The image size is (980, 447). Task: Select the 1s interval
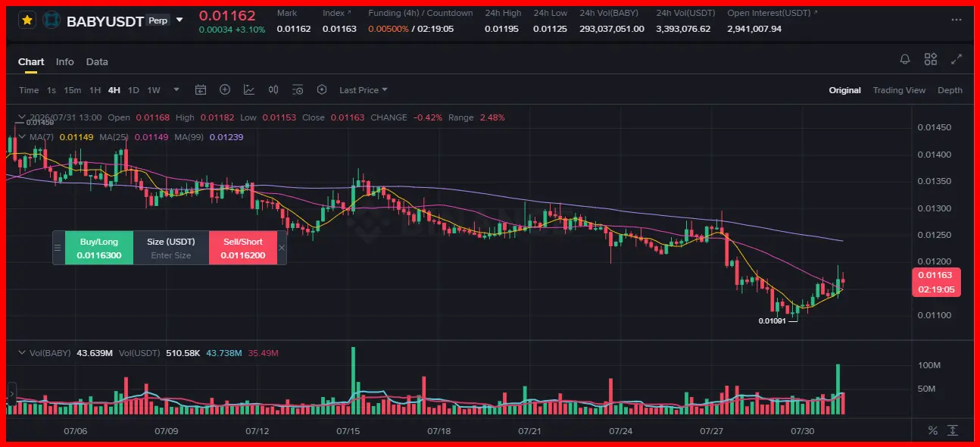[x=51, y=90]
